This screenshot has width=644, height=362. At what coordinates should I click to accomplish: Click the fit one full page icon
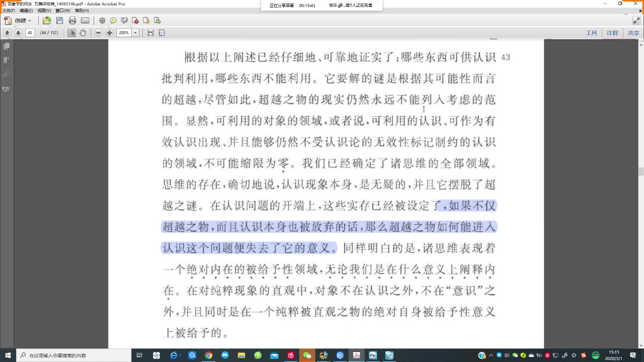tap(162, 33)
